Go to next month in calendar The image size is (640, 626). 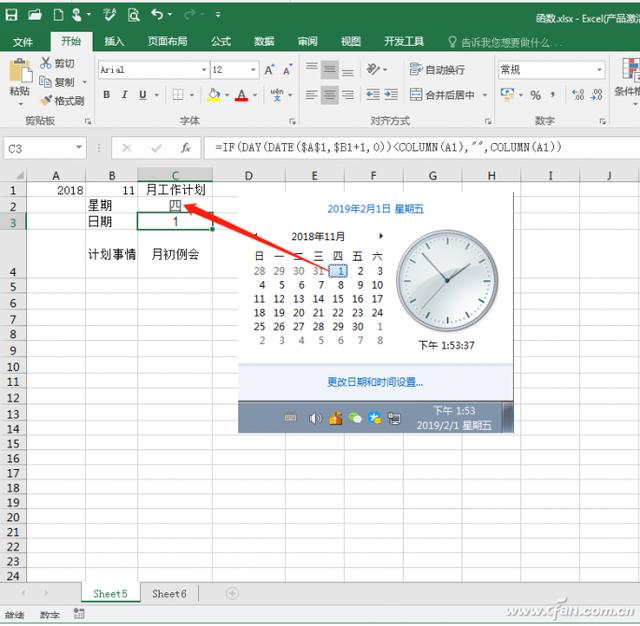pyautogui.click(x=381, y=236)
